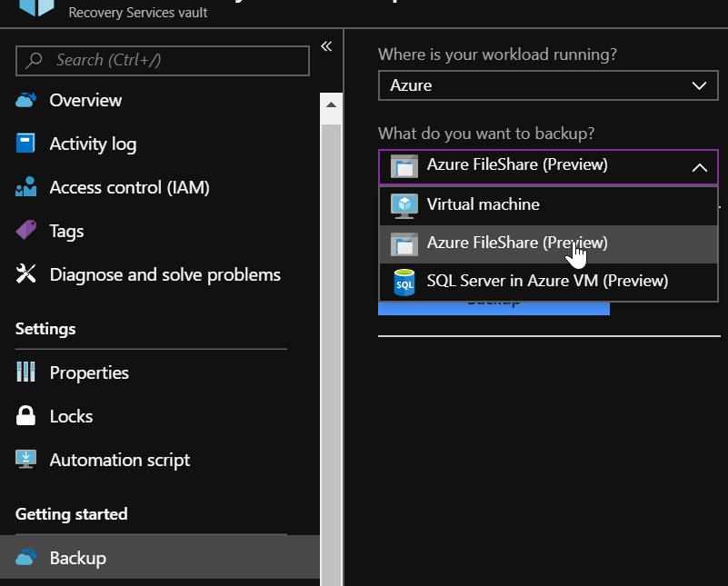The image size is (728, 586).
Task: Click the Properties bars icon
Action: coord(25,372)
